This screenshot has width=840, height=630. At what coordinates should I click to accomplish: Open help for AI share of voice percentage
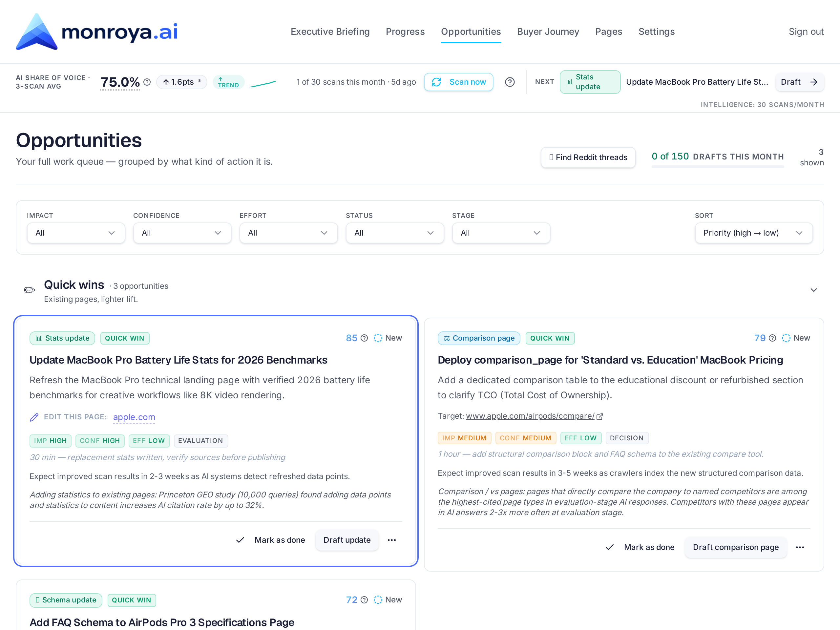[147, 82]
